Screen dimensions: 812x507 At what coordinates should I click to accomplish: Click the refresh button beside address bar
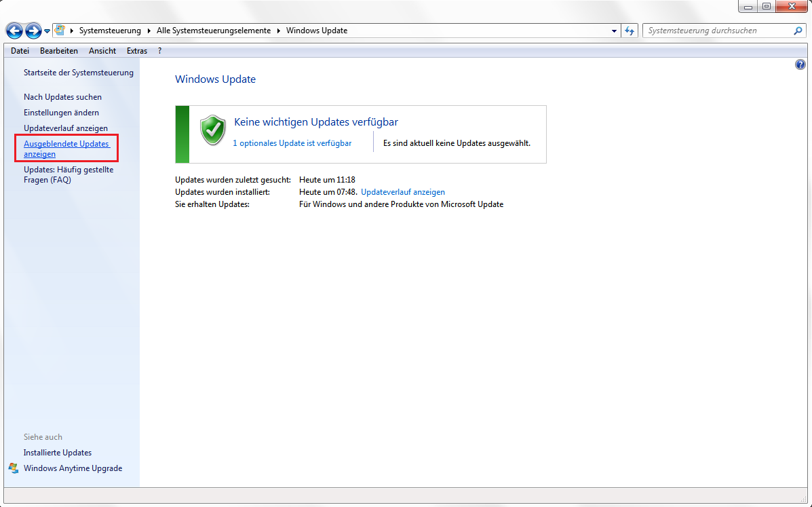[x=630, y=31]
